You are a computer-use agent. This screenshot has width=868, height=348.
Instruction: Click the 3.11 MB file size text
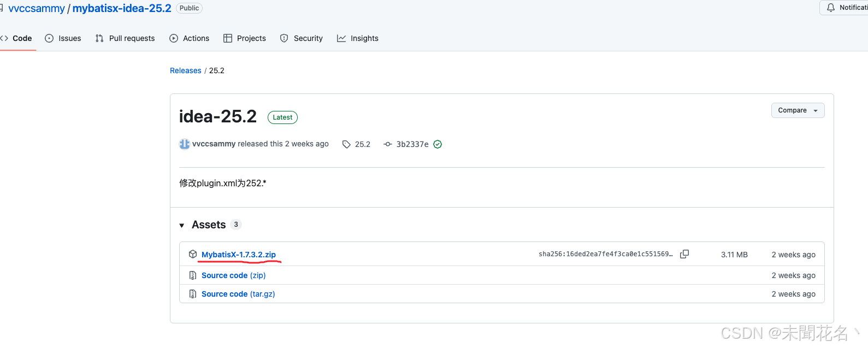[734, 255]
